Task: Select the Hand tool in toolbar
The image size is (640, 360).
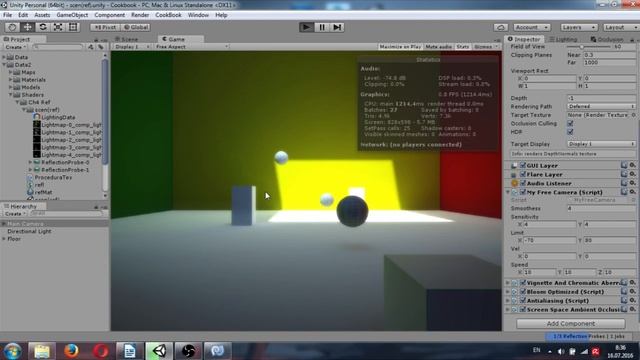Action: 12,27
